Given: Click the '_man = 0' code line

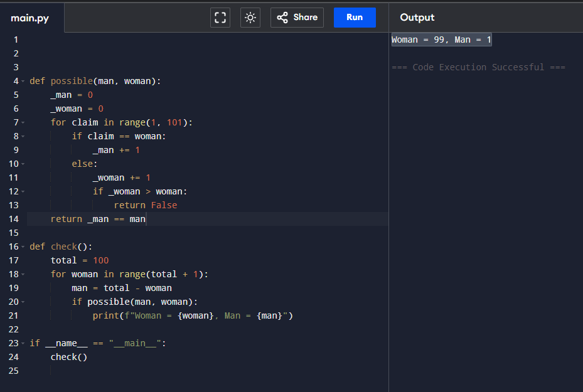Looking at the screenshot, I should [x=72, y=95].
